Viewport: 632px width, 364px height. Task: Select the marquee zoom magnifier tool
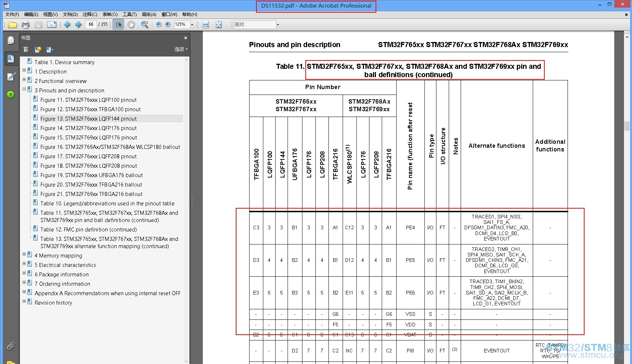[145, 25]
